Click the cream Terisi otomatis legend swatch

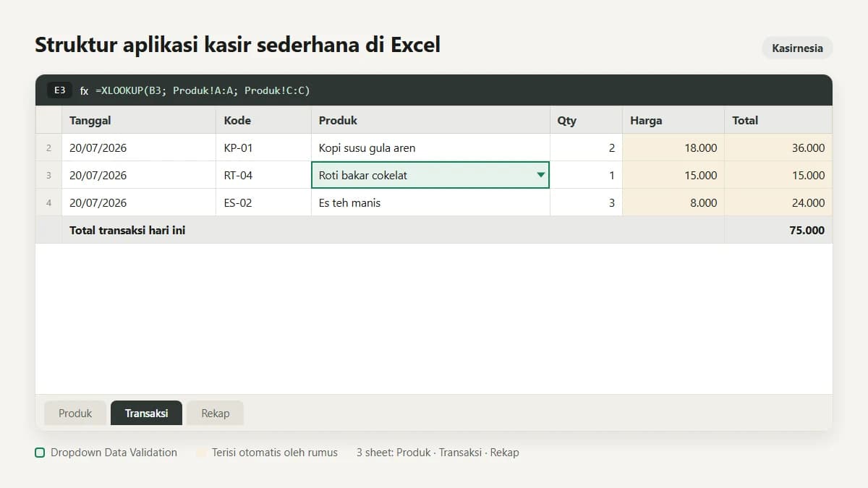pos(201,453)
